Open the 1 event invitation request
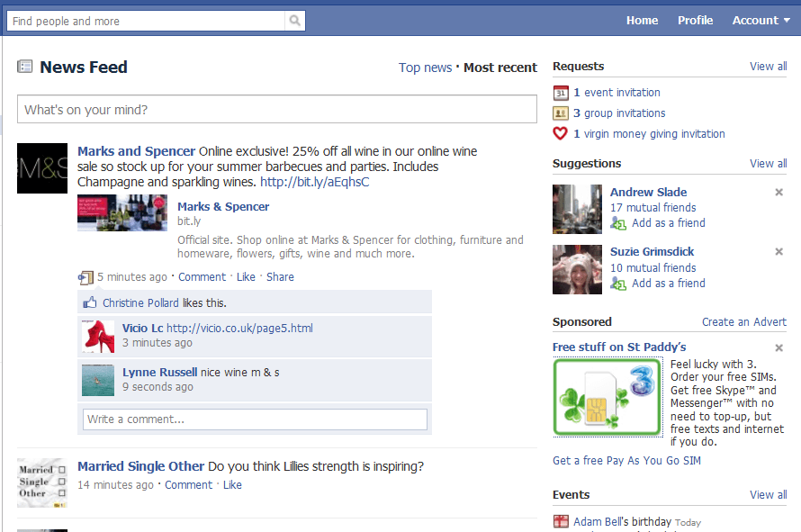The image size is (801, 532). 616,93
